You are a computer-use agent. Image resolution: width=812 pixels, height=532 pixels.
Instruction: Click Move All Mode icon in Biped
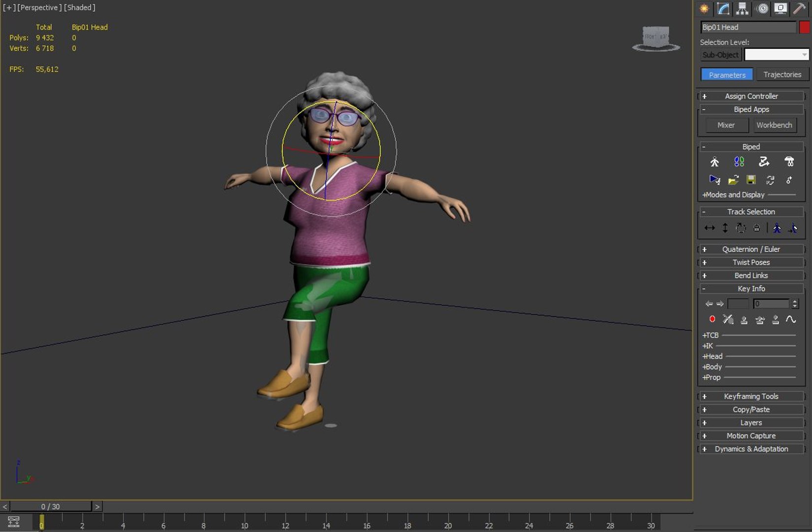pyautogui.click(x=789, y=180)
